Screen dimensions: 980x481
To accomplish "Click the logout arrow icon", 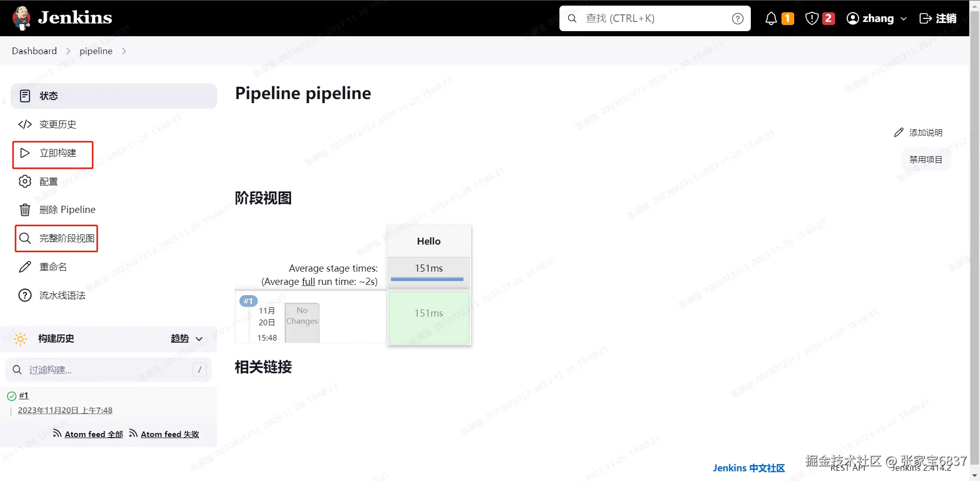I will 925,18.
